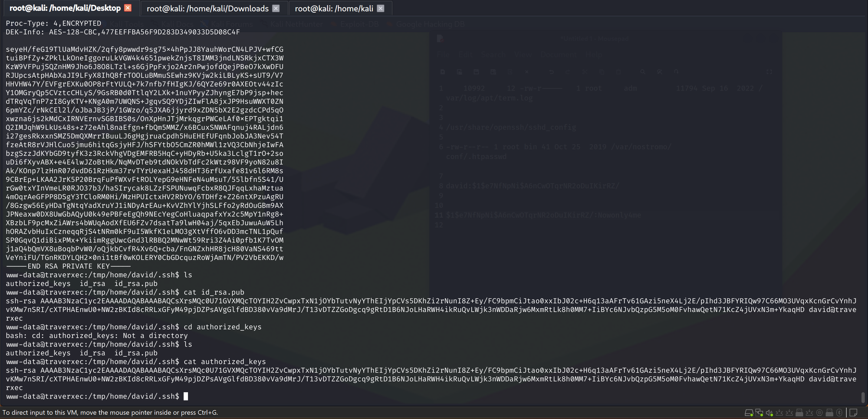
Task: Close the /home/kali/Downloads tab with its X
Action: [276, 8]
